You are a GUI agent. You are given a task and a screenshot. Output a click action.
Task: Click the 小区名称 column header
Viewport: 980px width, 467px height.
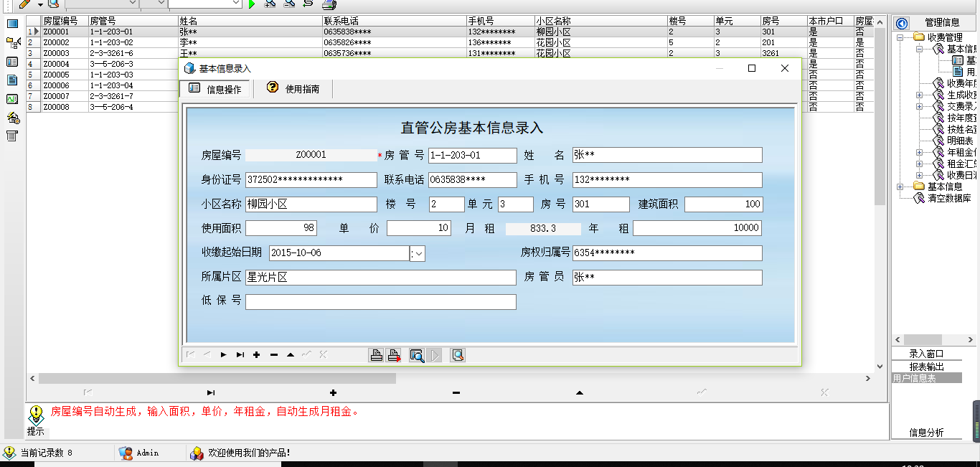600,21
